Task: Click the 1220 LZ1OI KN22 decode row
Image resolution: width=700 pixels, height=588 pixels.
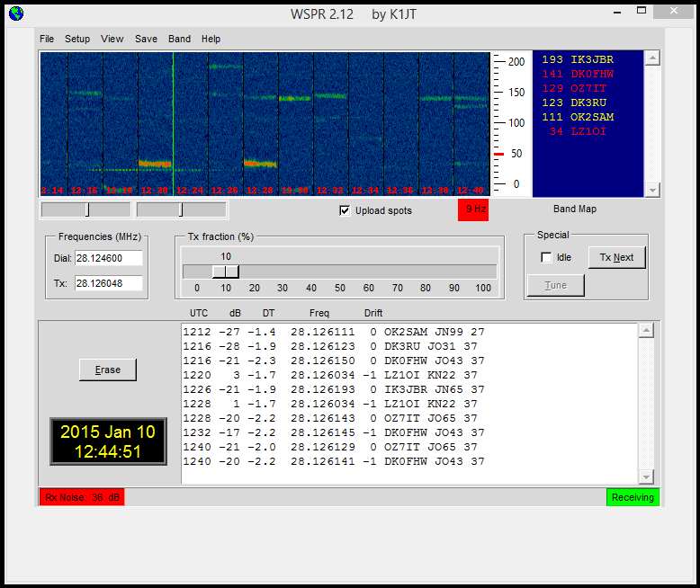Action: 330,375
